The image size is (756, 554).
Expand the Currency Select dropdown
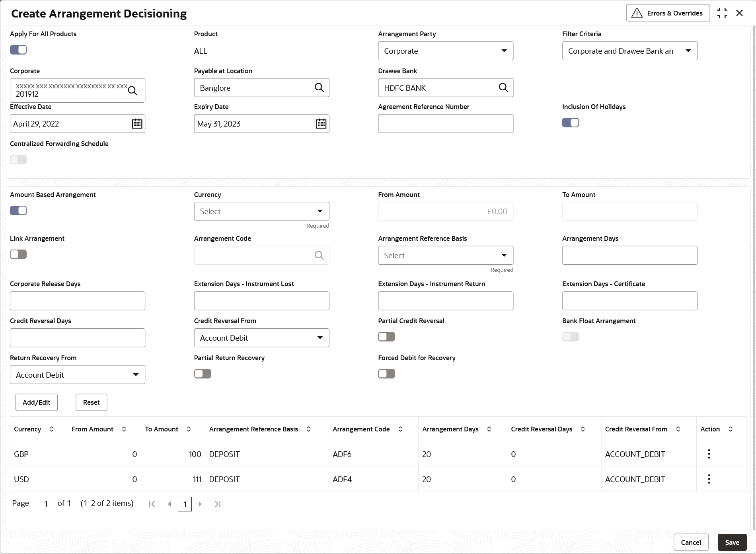[x=261, y=211]
